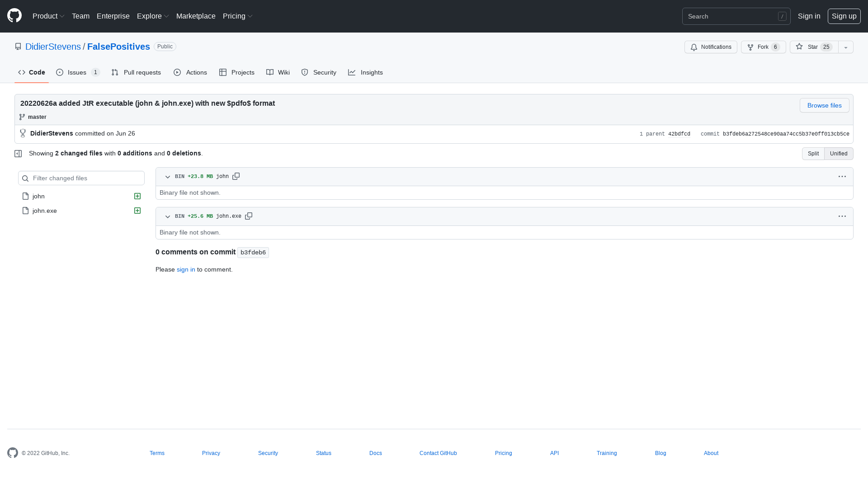The height and width of the screenshot is (488, 868).
Task: Select john in the file tree
Action: tap(81, 196)
